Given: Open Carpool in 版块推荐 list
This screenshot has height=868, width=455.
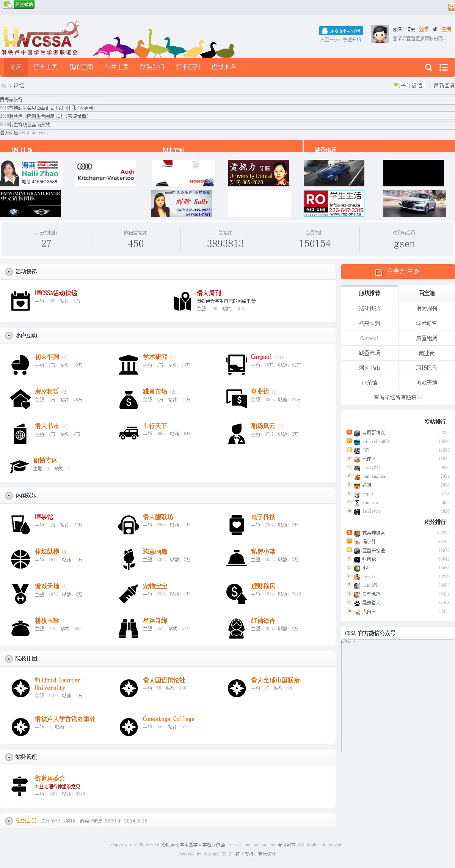Looking at the screenshot, I should tap(370, 338).
